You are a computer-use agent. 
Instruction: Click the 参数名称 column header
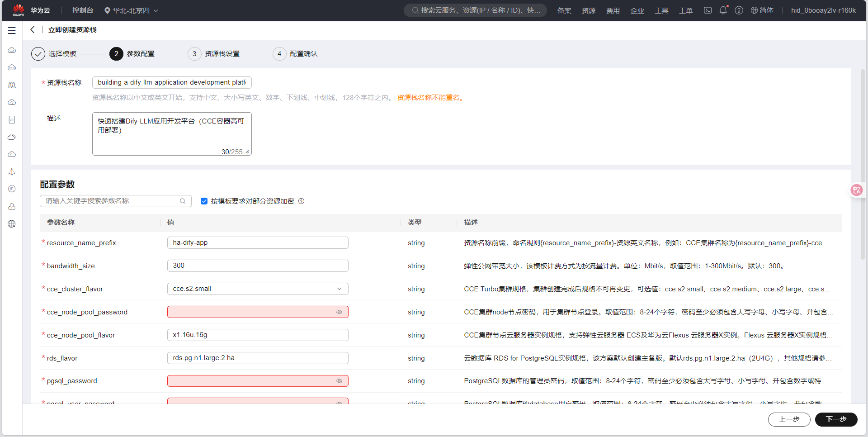[x=61, y=223]
